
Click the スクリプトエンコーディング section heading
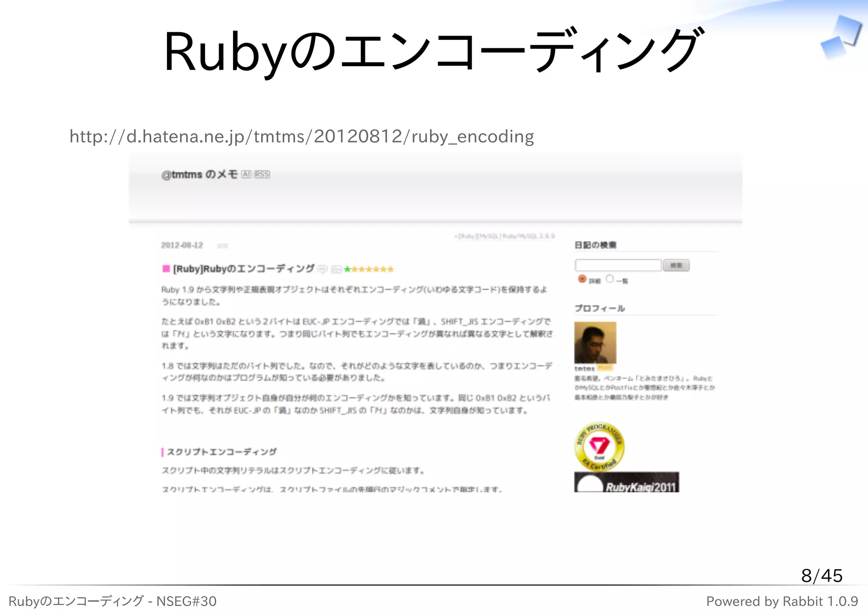tap(221, 452)
